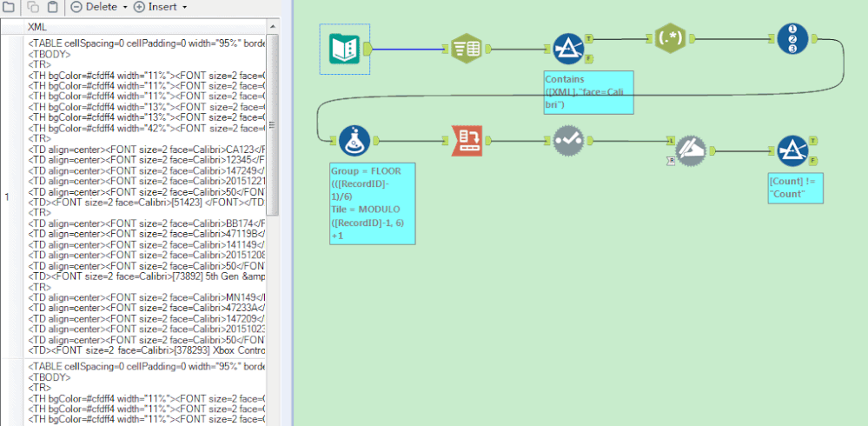Select the Text To Columns tool node

click(466, 49)
